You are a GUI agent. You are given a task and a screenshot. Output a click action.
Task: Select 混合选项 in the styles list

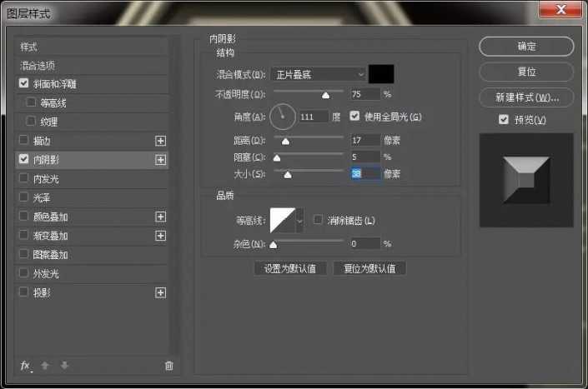point(38,65)
